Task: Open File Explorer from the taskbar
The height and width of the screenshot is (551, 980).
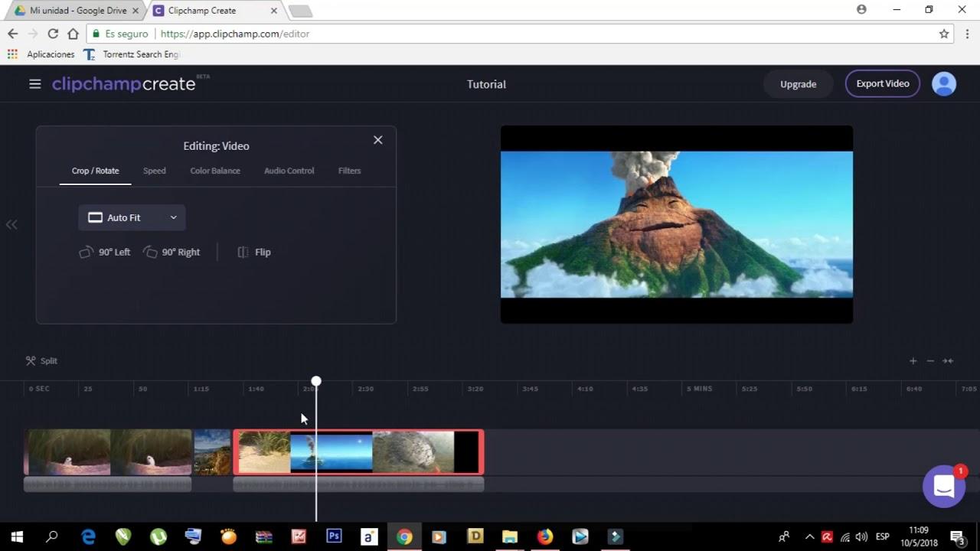Action: [510, 536]
